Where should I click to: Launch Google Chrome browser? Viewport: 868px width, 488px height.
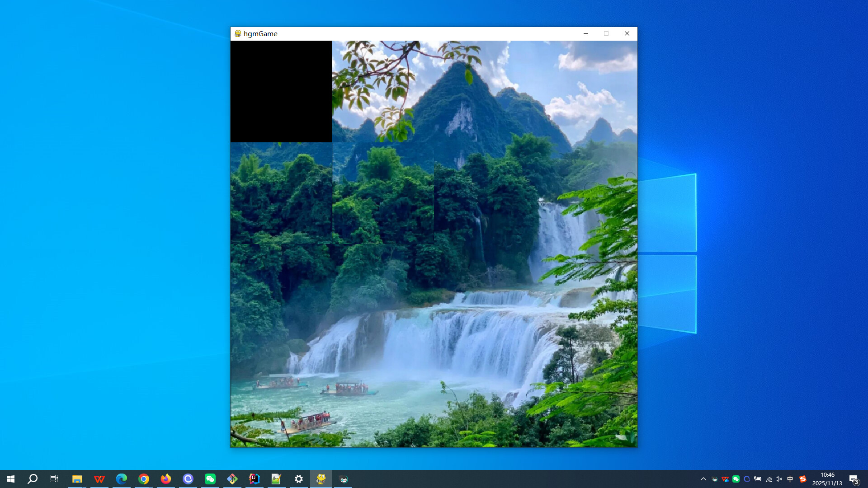(x=144, y=479)
